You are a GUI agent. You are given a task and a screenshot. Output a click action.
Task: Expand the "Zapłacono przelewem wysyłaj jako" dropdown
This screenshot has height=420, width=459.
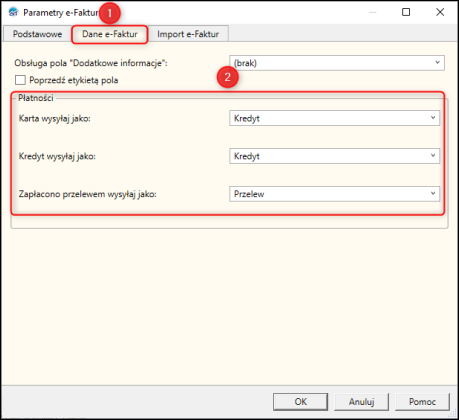pos(334,194)
